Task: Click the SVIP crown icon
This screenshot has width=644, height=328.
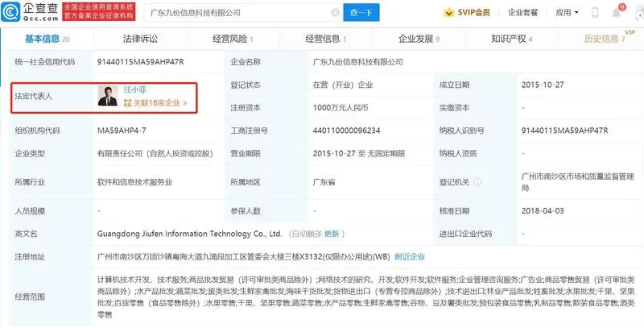Action: [449, 12]
